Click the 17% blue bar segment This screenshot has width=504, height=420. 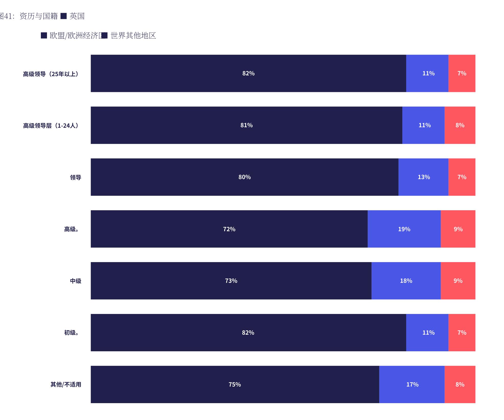[412, 384]
